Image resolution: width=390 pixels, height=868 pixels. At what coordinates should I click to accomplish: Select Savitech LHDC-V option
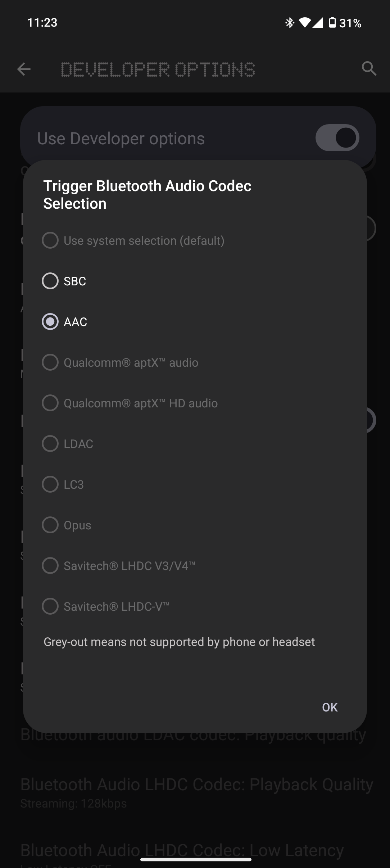50,606
